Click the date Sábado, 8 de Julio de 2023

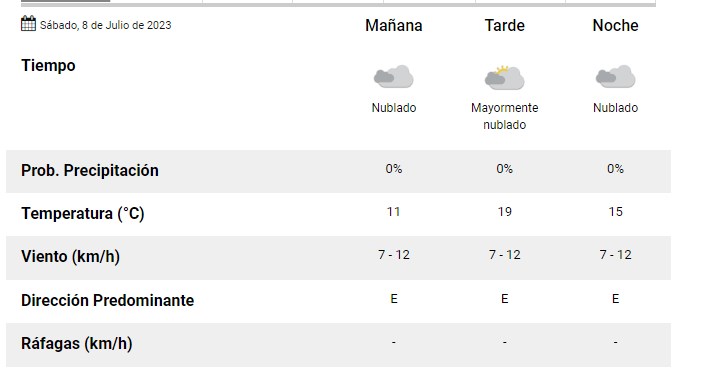(106, 25)
